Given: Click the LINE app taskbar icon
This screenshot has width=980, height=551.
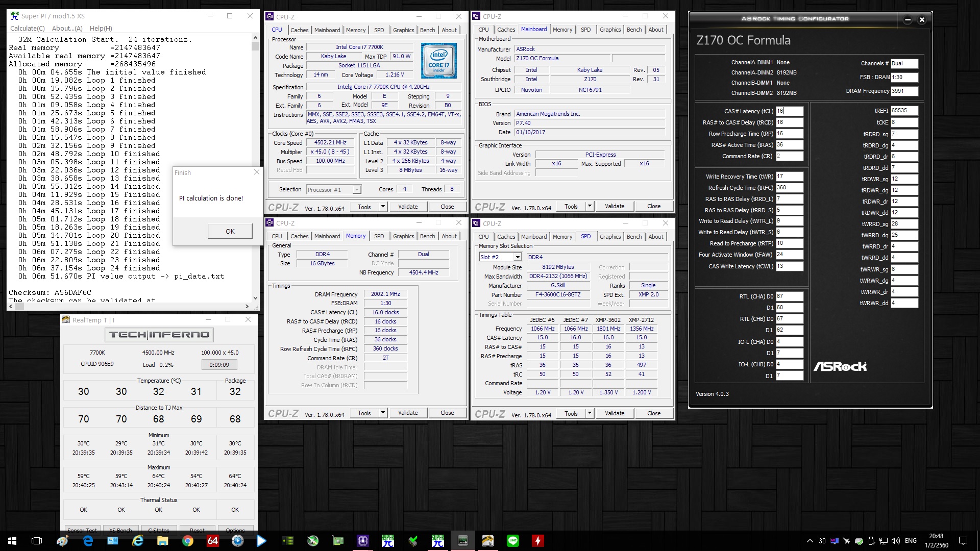Looking at the screenshot, I should coord(512,541).
